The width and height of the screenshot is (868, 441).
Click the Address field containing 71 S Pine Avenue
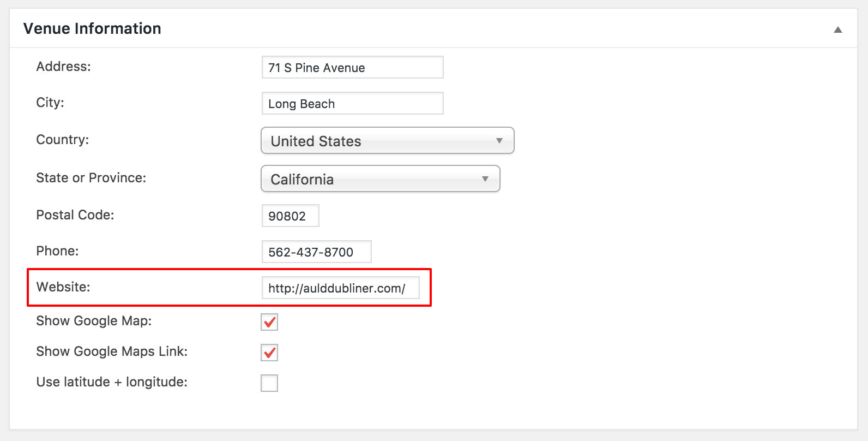(352, 68)
